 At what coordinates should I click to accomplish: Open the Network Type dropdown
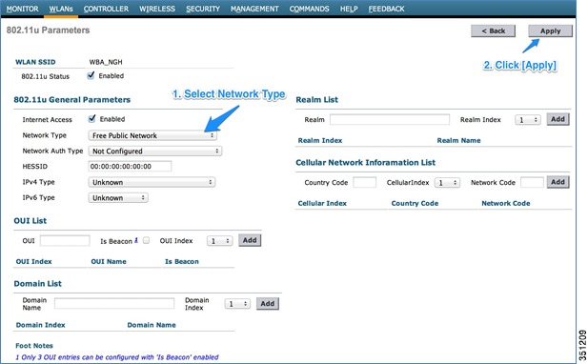click(x=152, y=135)
